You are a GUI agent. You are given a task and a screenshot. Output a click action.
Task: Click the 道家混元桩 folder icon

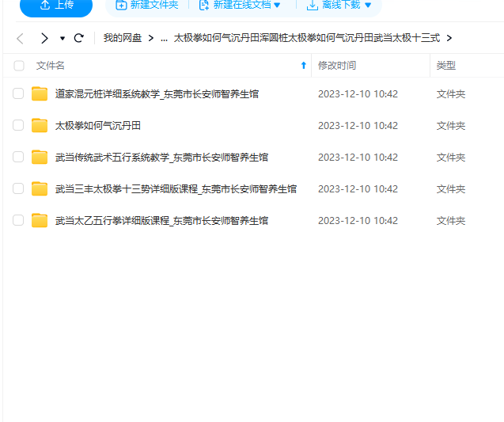point(40,93)
